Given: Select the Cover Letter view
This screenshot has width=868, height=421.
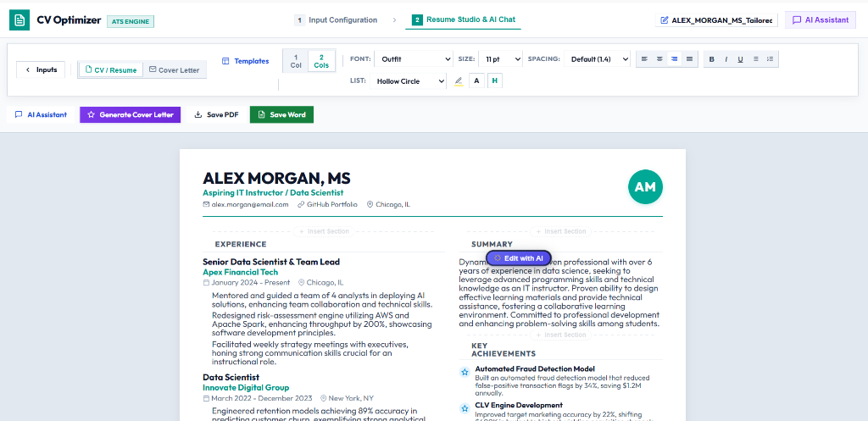Looking at the screenshot, I should [175, 70].
